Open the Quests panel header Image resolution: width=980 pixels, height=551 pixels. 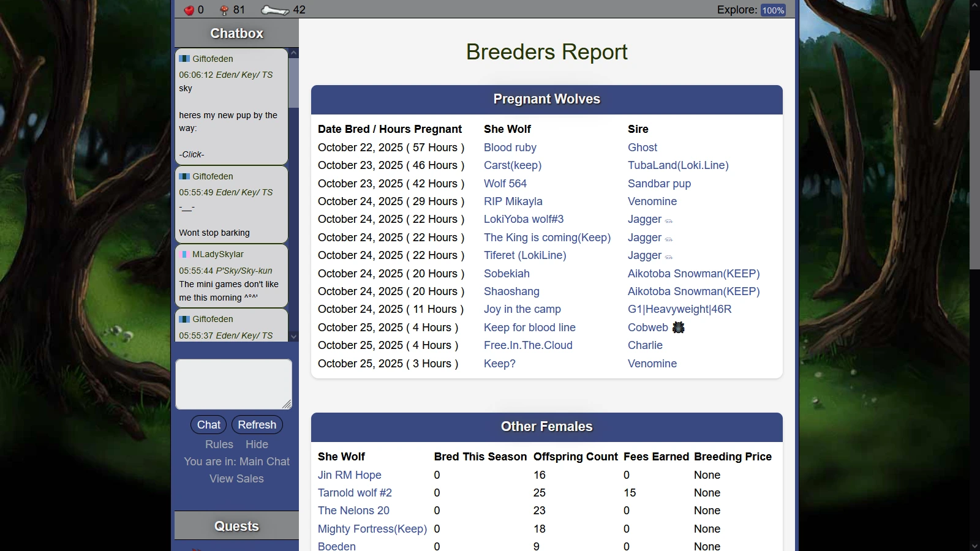tap(236, 527)
